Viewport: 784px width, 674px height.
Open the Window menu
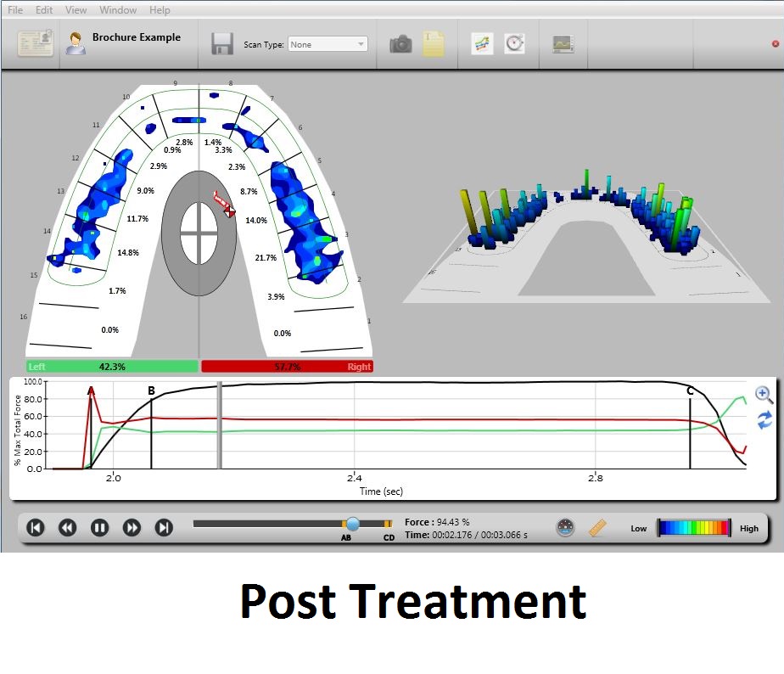tap(117, 10)
